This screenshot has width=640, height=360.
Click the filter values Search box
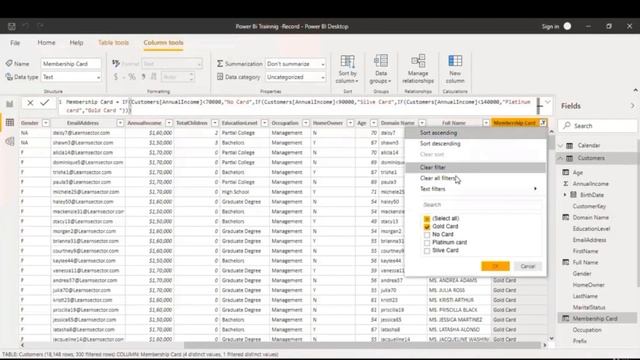482,204
